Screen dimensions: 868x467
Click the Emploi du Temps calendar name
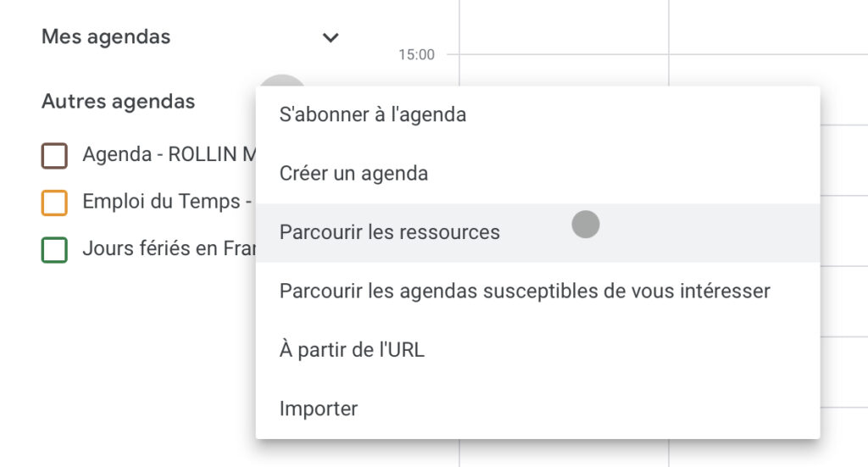(x=166, y=203)
